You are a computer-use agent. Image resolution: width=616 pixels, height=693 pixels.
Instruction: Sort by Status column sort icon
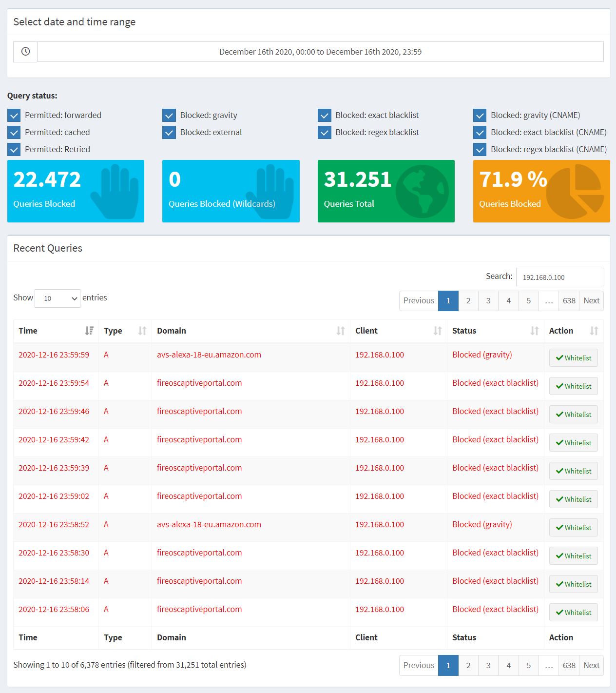535,331
